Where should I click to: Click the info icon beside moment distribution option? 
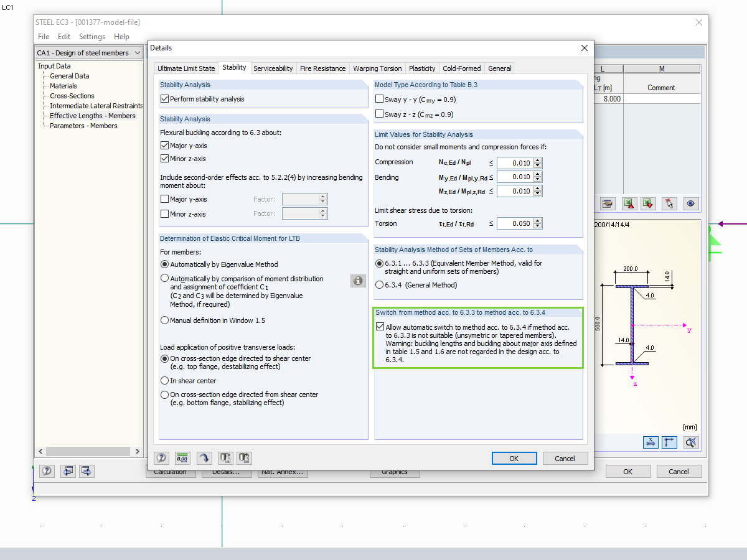pos(358,281)
